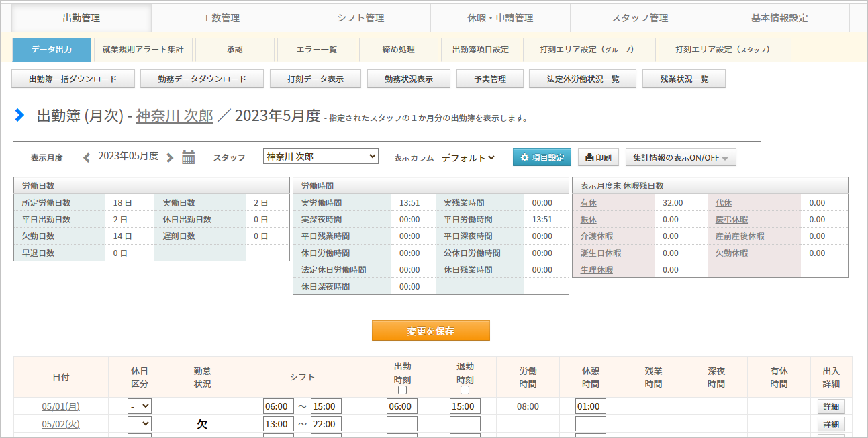Switch to 休暇・申請管理 main tab
Screen dimensions: 868x438
point(500,18)
